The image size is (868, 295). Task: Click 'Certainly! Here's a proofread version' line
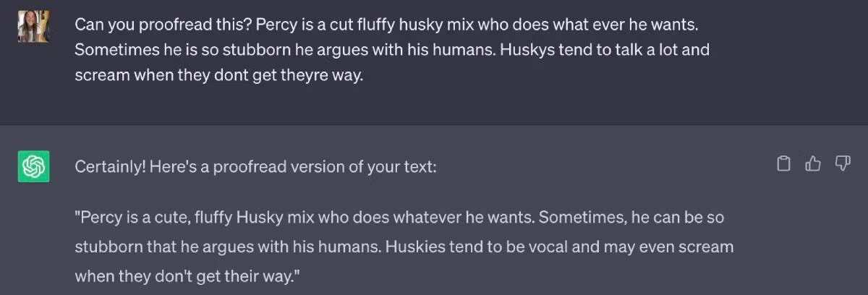[255, 166]
